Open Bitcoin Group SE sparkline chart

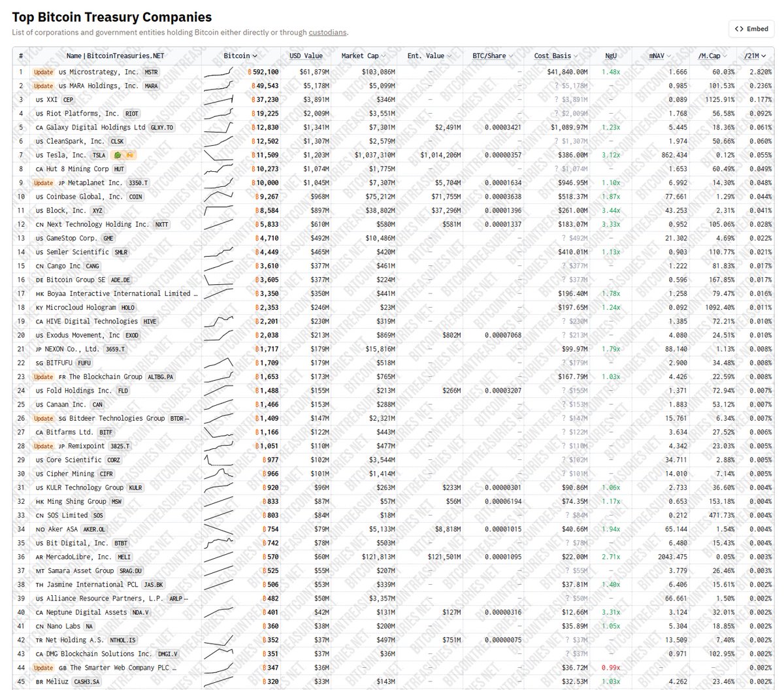point(218,280)
